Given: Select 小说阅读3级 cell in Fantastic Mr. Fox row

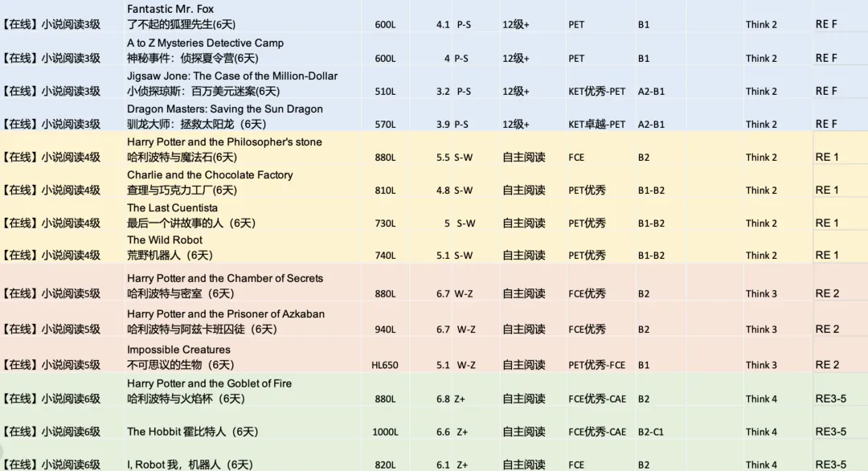Looking at the screenshot, I should pyautogui.click(x=51, y=25).
